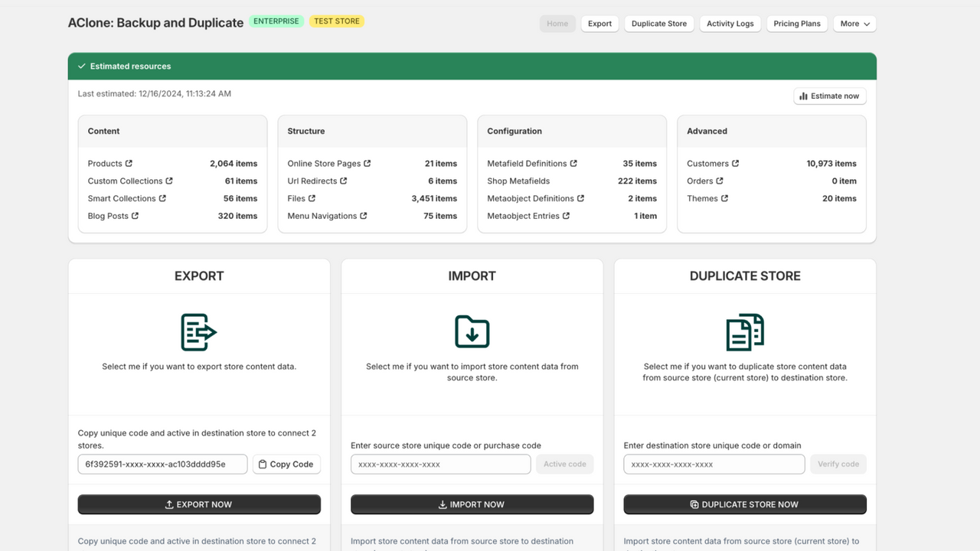Open external link icon next to Blog Posts
980x551 pixels.
pyautogui.click(x=135, y=216)
